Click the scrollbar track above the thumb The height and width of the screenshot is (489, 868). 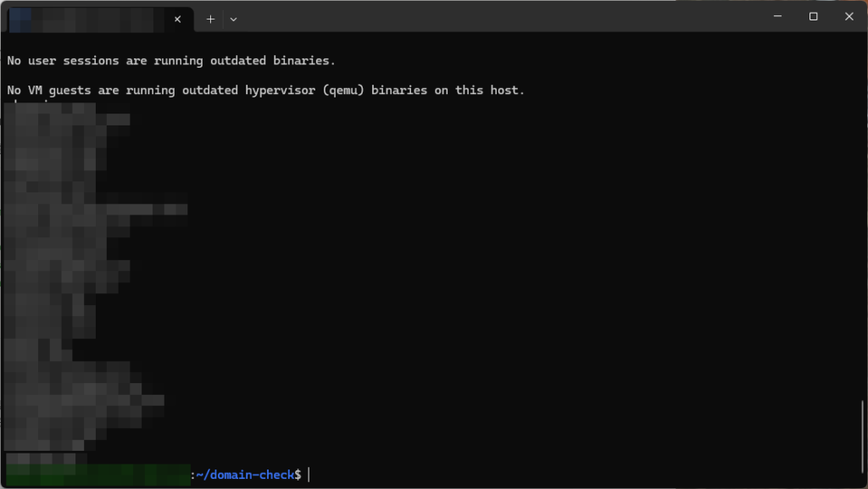tap(862, 216)
